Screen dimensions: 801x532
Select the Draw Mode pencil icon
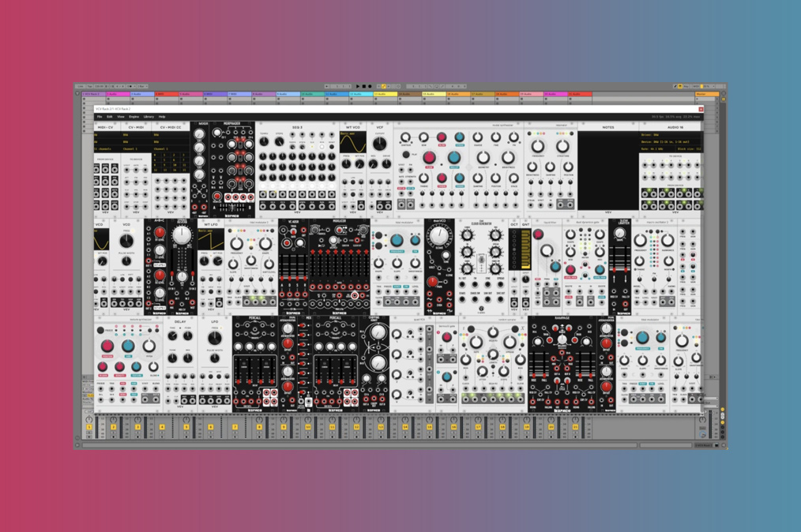point(675,87)
